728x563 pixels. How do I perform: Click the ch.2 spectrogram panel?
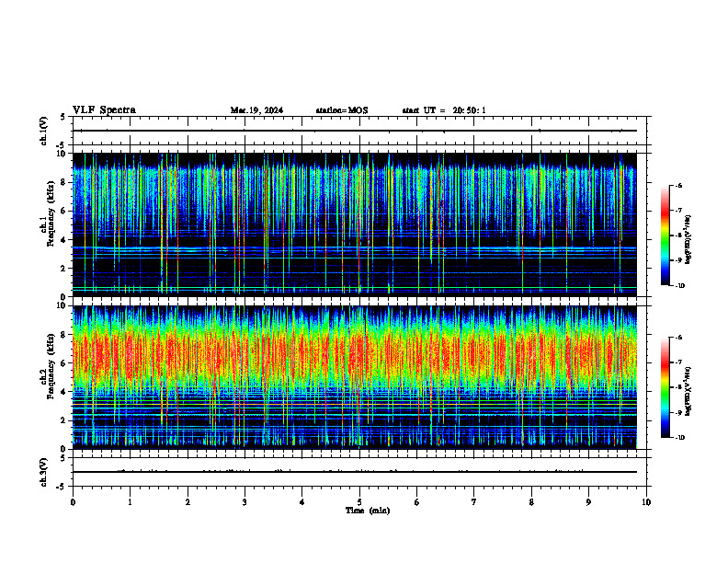(355, 377)
